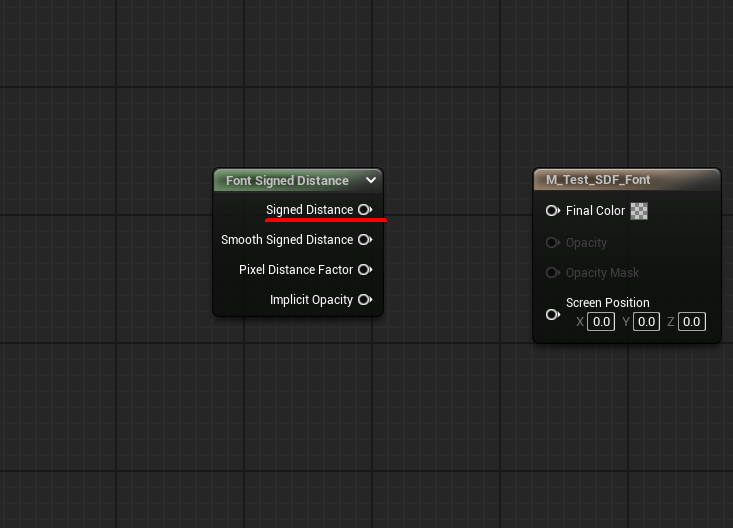Select the M_Test_SDF_Font node header
Screen dimensions: 733x528
pos(598,180)
